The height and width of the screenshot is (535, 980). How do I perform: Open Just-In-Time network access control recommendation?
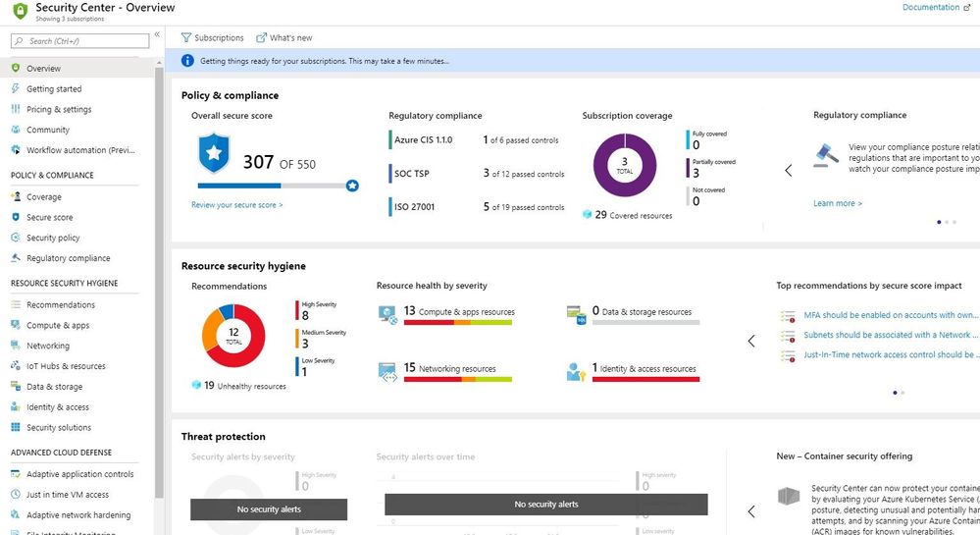891,354
